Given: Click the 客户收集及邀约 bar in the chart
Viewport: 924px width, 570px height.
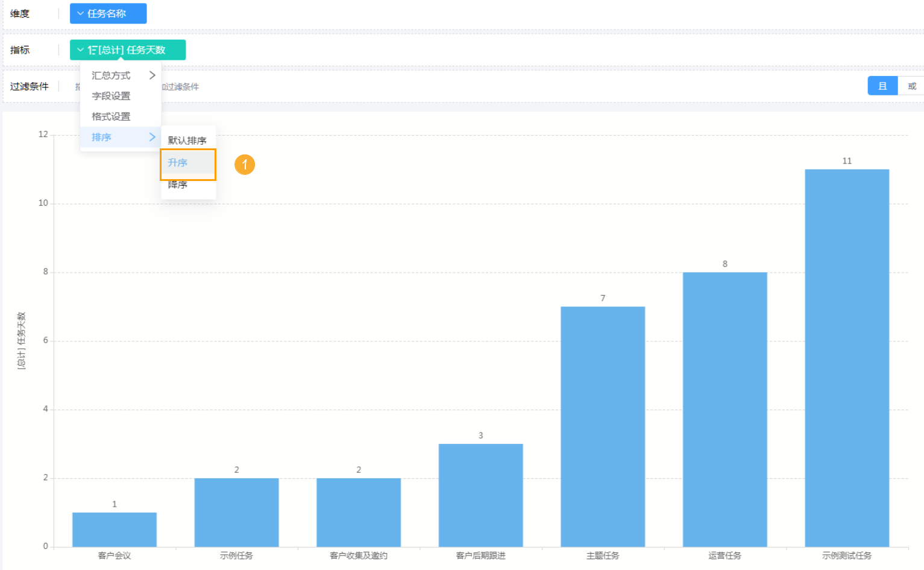Looking at the screenshot, I should click(x=359, y=512).
